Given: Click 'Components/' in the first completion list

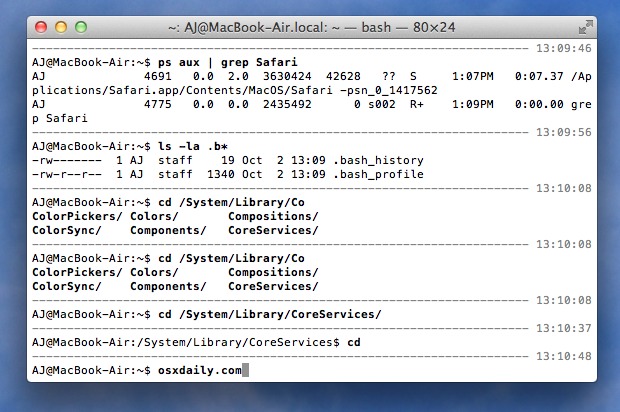Looking at the screenshot, I should click(168, 230).
